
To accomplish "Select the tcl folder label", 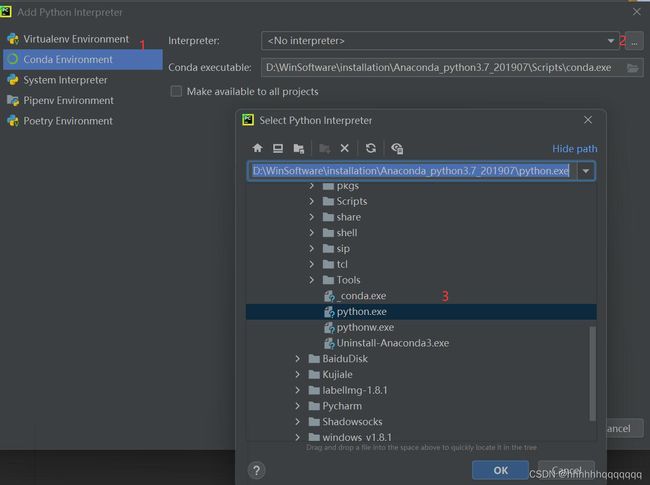I will (342, 264).
